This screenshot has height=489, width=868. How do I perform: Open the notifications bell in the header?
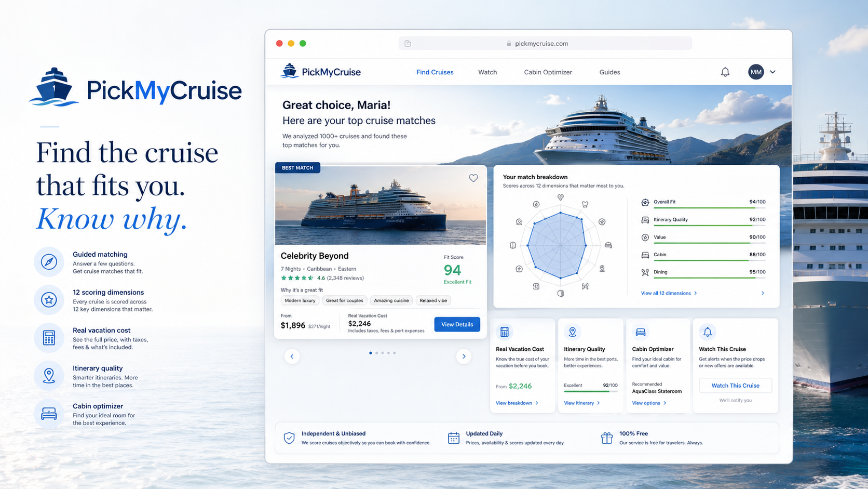coord(725,72)
